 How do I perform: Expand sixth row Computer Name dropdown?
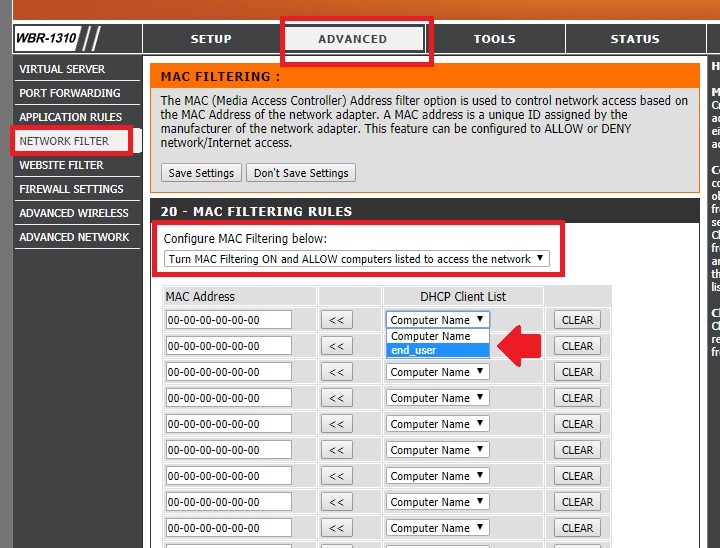click(x=438, y=450)
